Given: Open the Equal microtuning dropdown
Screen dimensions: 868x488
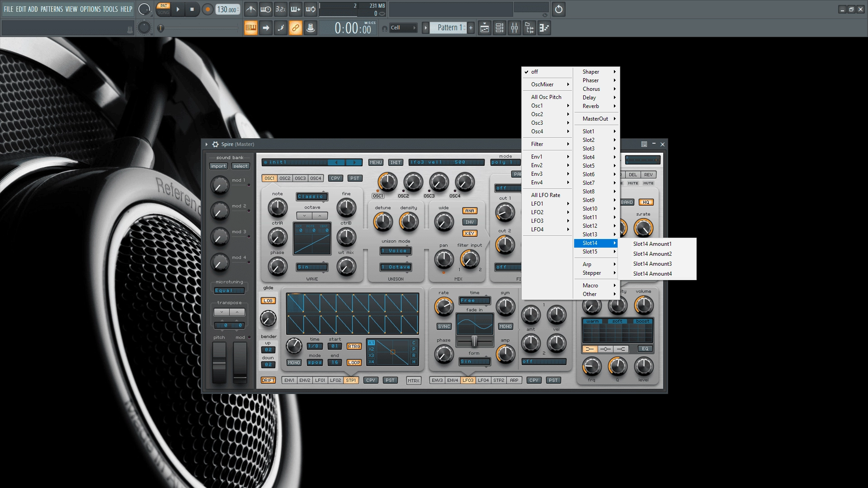Looking at the screenshot, I should pos(229,291).
